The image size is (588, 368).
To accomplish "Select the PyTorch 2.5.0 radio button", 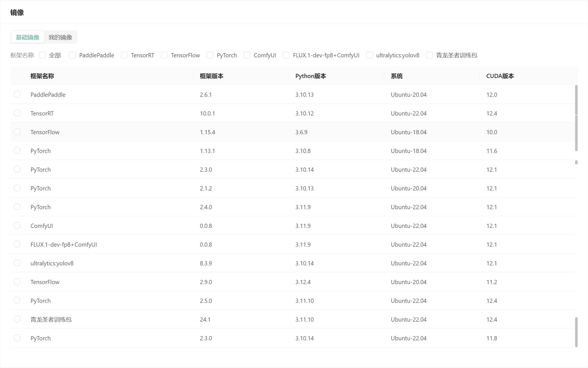I will [x=17, y=300].
